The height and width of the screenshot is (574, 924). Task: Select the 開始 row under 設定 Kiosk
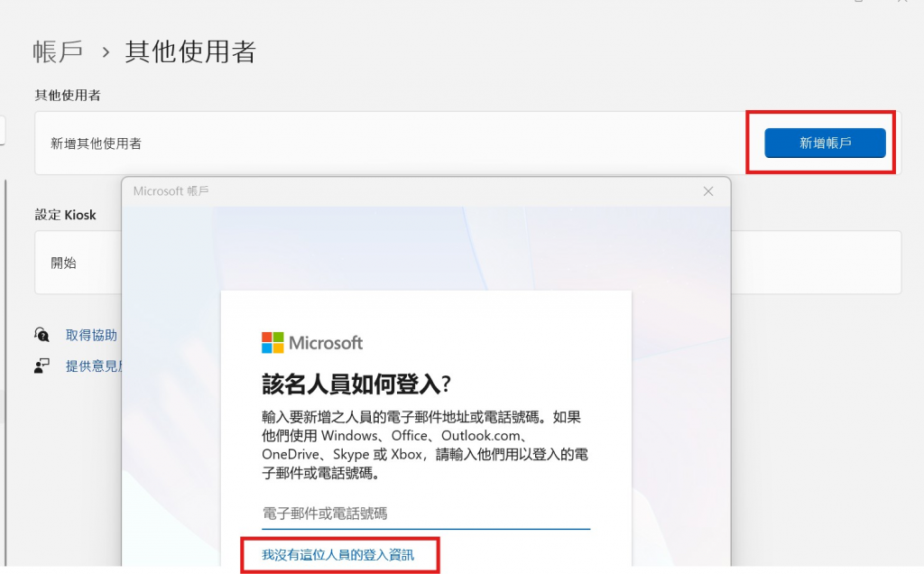(78, 263)
